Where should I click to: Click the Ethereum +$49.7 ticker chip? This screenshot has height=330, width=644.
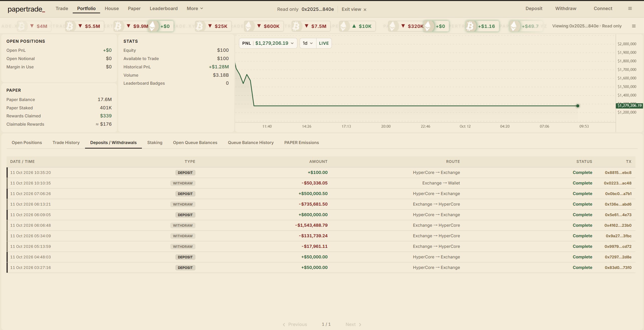pos(526,26)
